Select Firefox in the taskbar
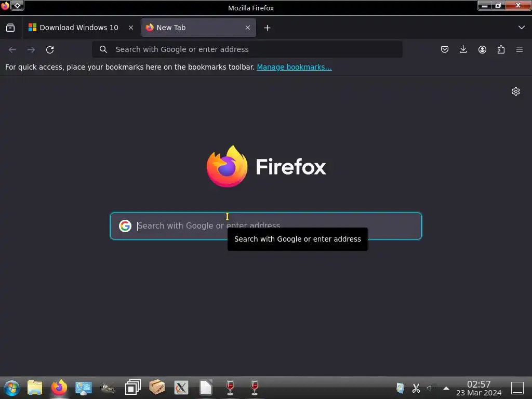 tap(59, 388)
